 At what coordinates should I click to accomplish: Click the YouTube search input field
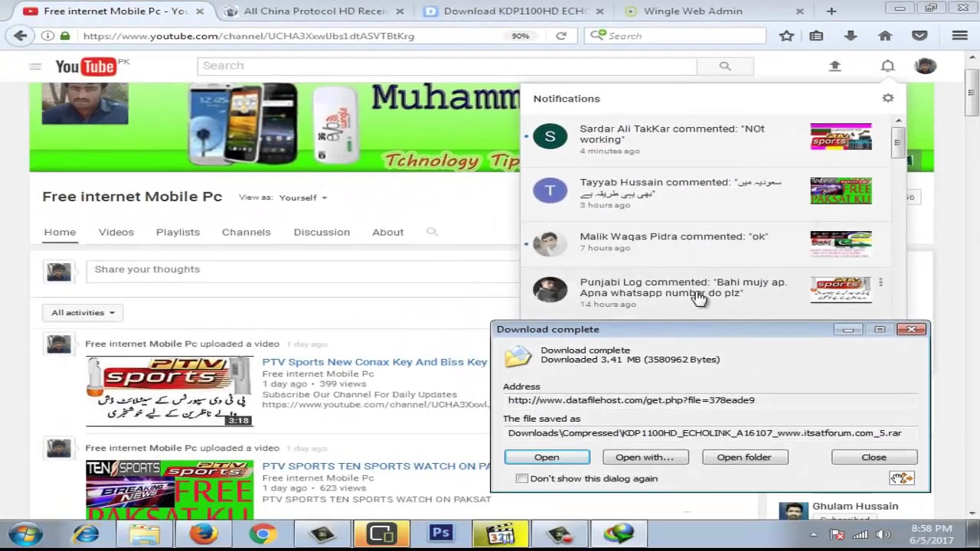coord(447,67)
